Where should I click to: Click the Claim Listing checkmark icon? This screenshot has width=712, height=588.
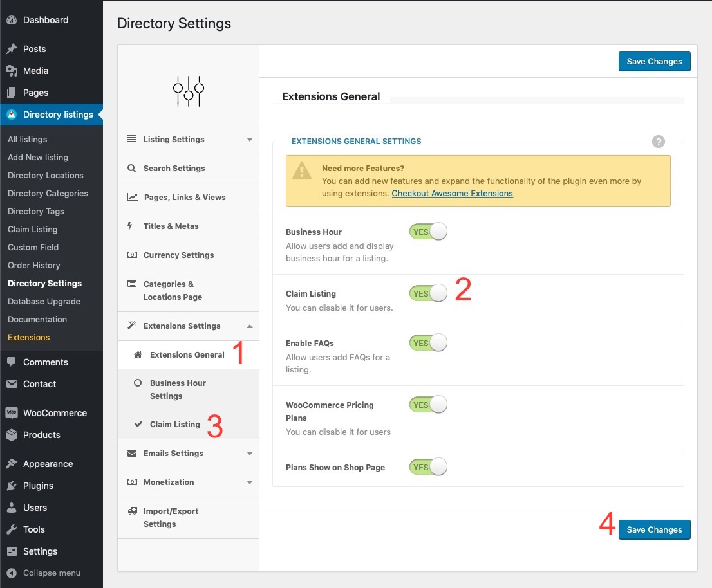coord(138,424)
